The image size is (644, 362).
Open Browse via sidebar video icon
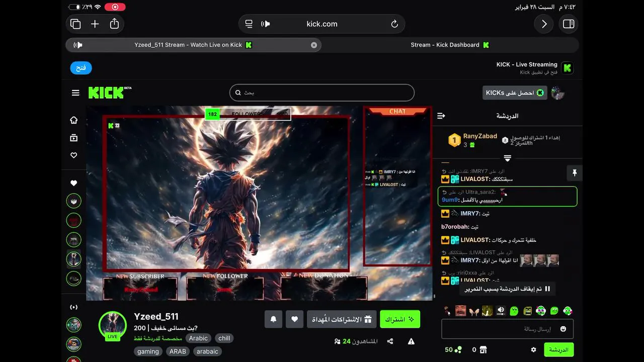coord(74,138)
